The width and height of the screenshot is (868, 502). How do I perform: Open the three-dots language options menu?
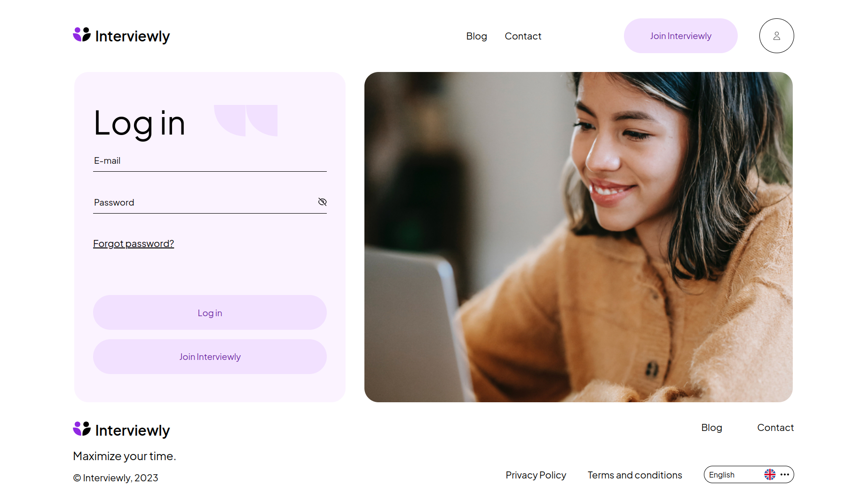point(785,475)
